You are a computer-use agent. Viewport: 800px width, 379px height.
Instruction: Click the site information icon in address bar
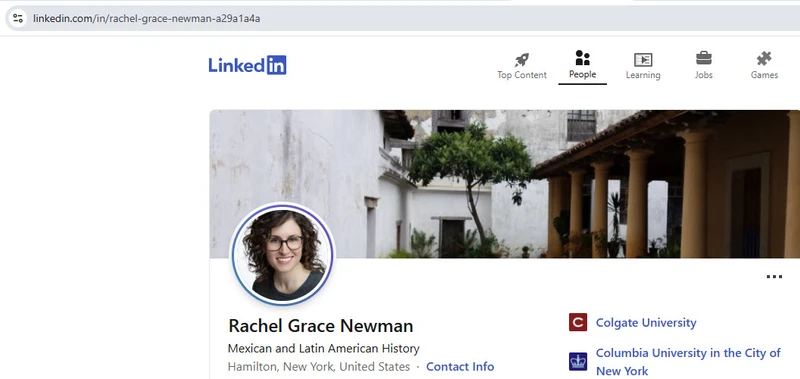click(x=18, y=19)
